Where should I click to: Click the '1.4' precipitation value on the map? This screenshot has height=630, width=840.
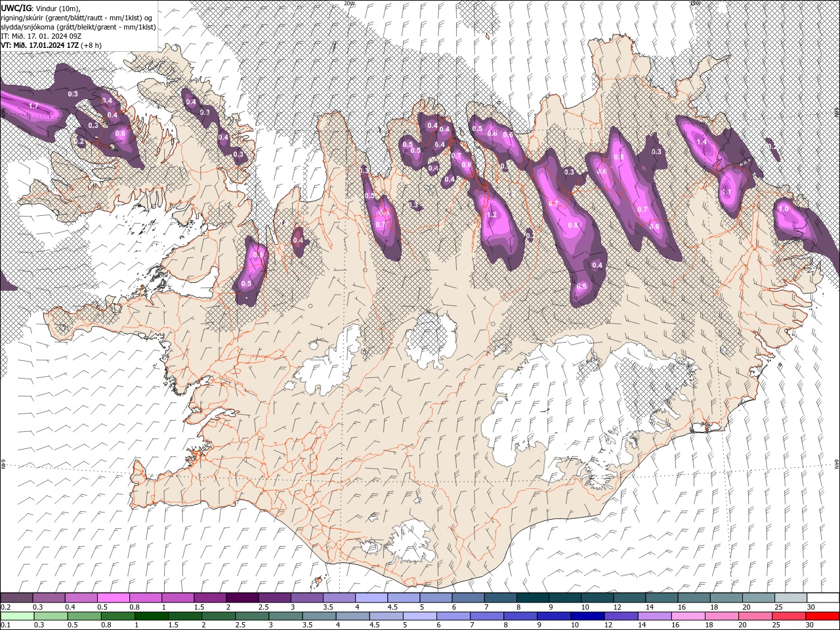(x=702, y=142)
